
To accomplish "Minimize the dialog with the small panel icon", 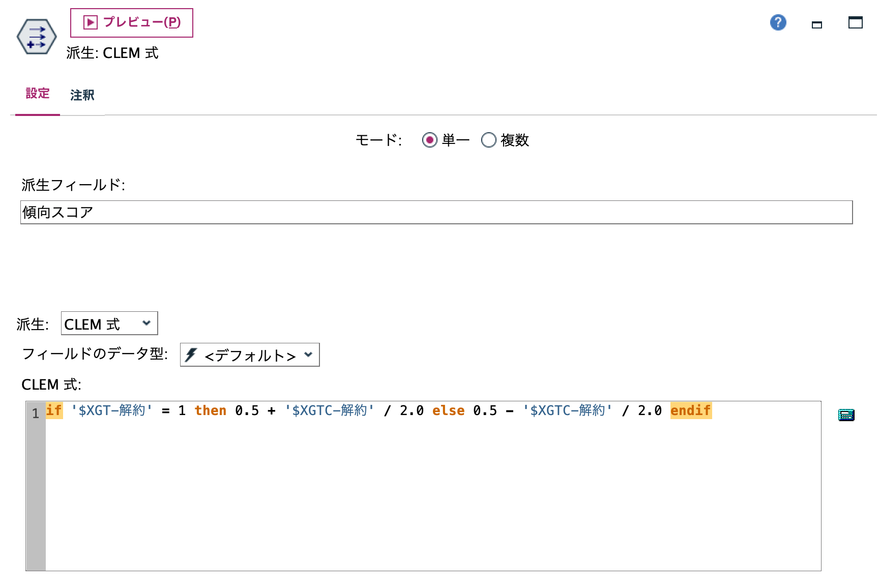I will point(818,24).
